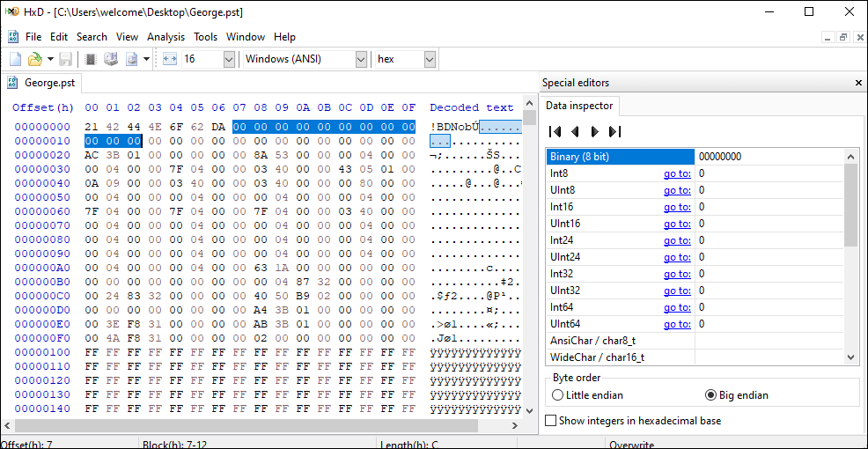This screenshot has height=449, width=868.
Task: Click the Binary value field 00000000
Action: [x=769, y=157]
